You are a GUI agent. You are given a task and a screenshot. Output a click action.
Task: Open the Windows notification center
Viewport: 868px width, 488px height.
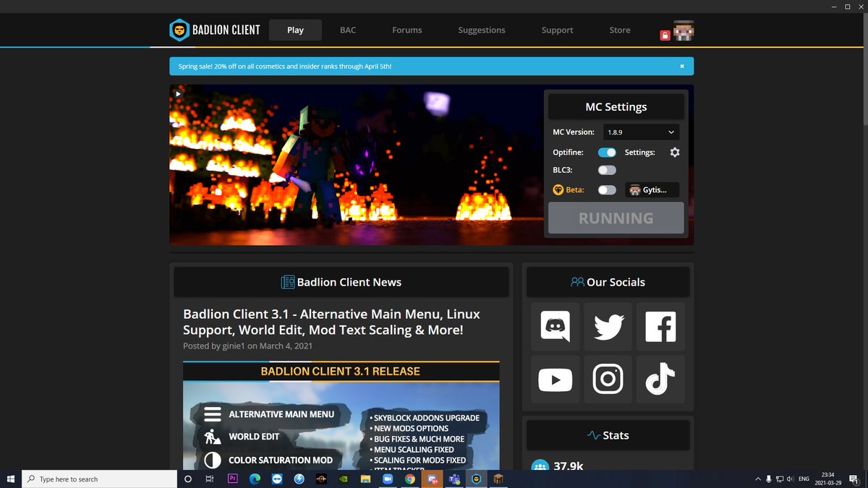pyautogui.click(x=856, y=479)
